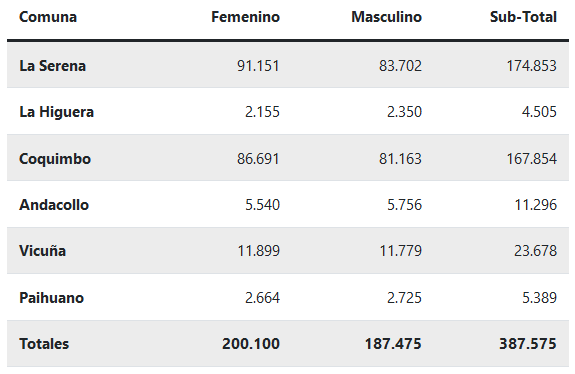575x374 pixels.
Task: Select the Vicuña row label
Action: pos(43,251)
